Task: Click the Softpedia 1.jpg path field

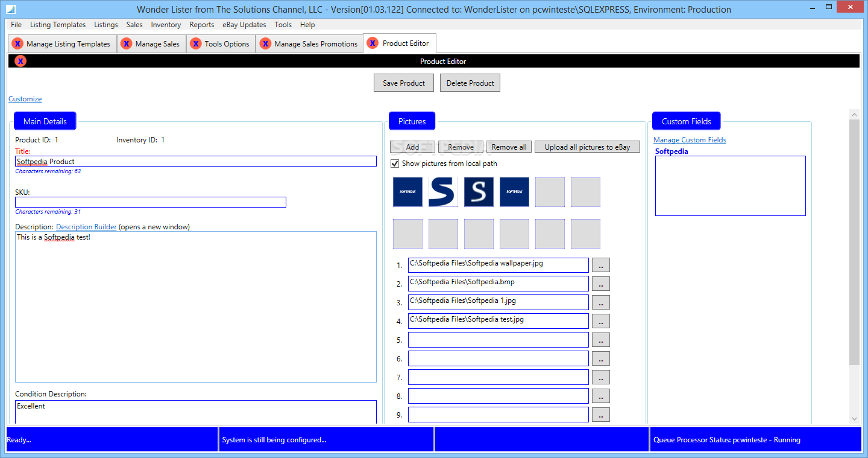Action: point(498,302)
